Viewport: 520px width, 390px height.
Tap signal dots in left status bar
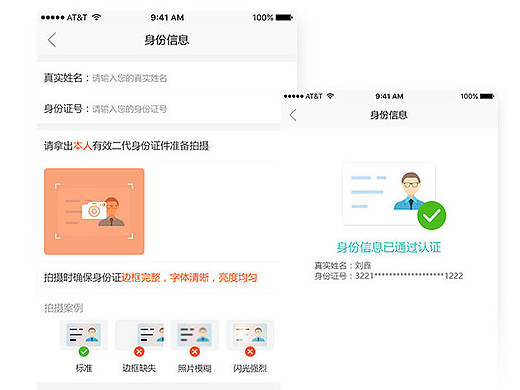coord(53,17)
